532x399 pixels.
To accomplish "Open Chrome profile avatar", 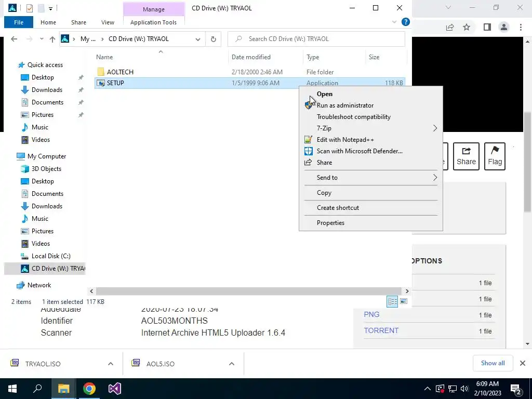I will pyautogui.click(x=504, y=27).
